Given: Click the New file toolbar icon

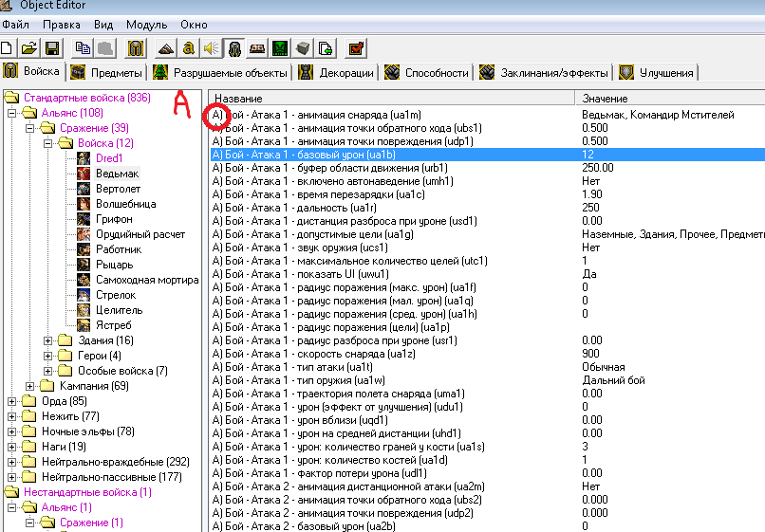Looking at the screenshot, I should [8, 47].
